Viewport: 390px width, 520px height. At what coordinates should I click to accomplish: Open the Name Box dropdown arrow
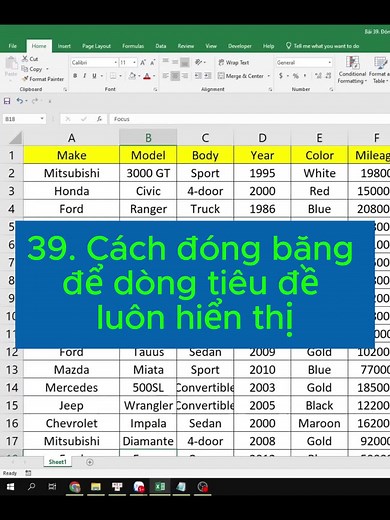[42, 119]
